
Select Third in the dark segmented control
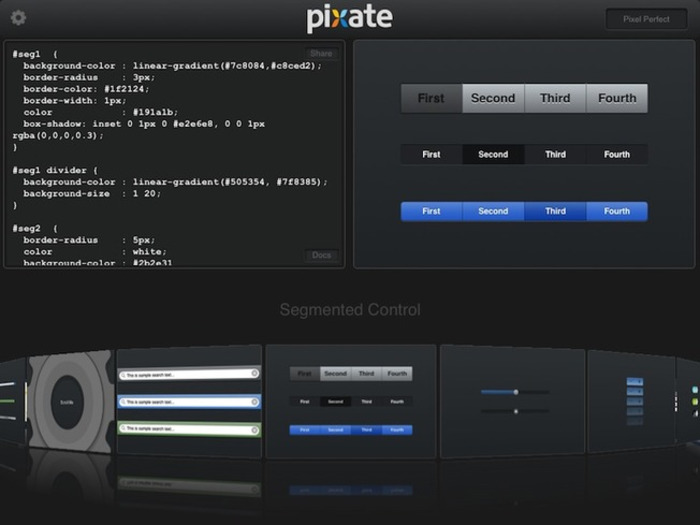[555, 154]
